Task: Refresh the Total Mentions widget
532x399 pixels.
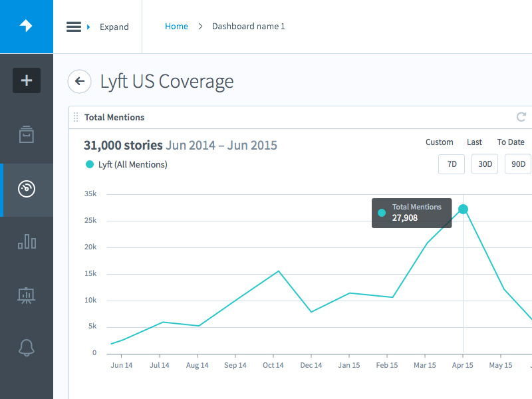Action: [521, 117]
